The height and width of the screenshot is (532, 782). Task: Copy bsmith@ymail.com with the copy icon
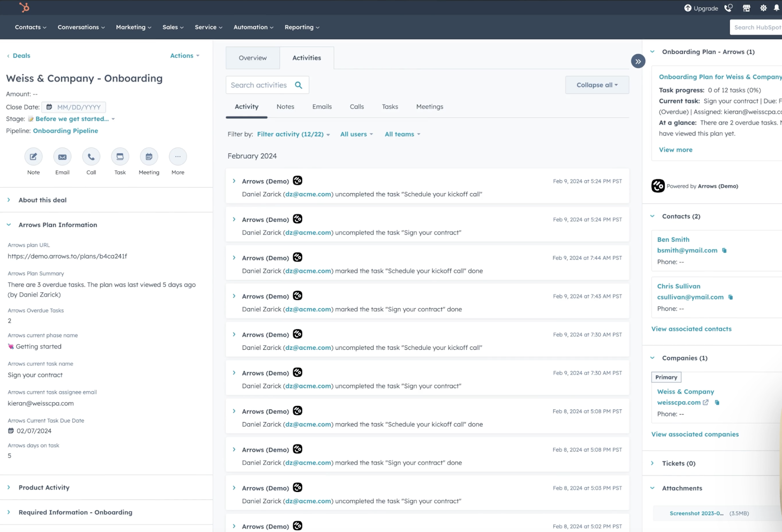click(724, 251)
